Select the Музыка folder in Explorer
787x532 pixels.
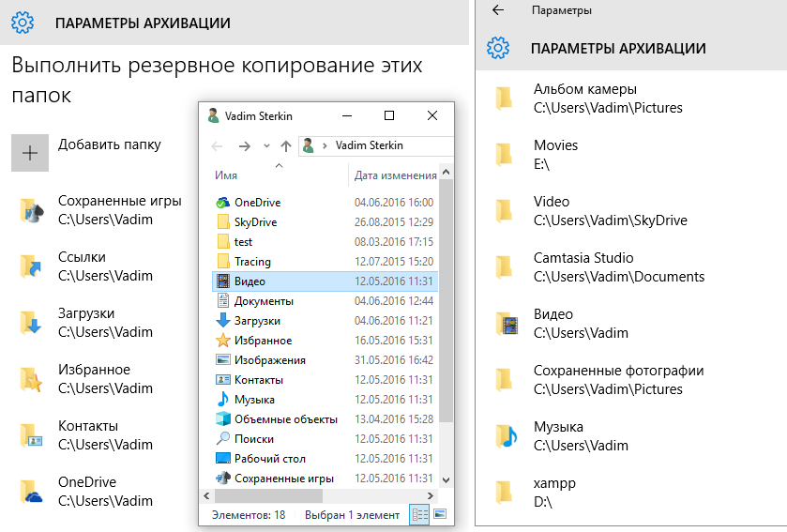254,400
